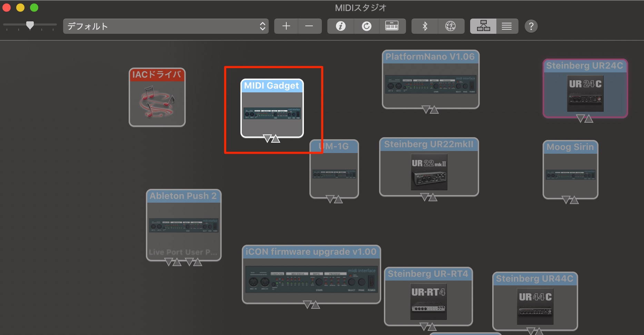
Task: Click the add device plus button
Action: point(286,26)
